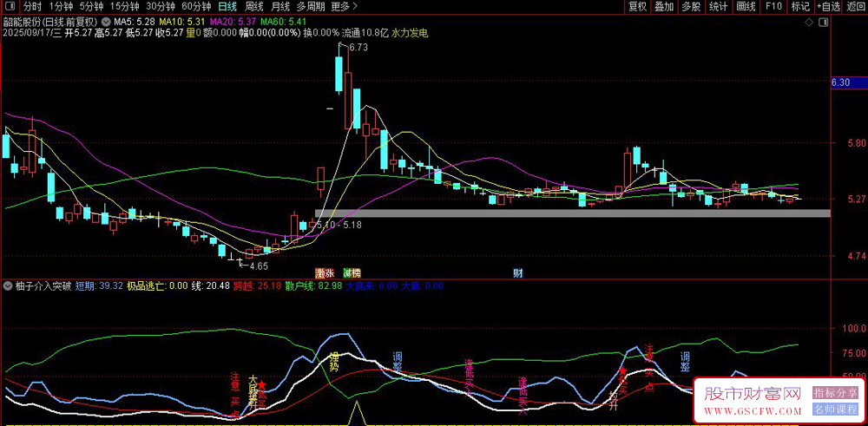Click the green MA60: 5.41 label
868x426 pixels.
tap(284, 23)
